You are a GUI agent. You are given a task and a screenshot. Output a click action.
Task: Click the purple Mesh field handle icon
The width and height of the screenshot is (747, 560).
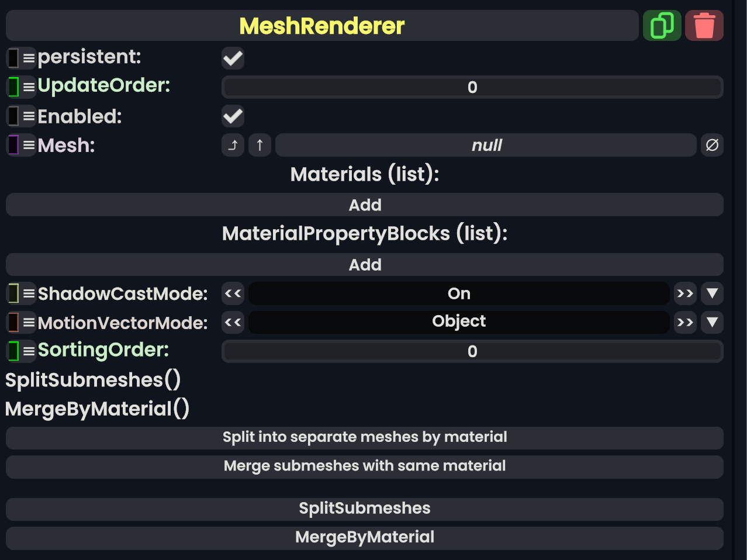point(13,145)
